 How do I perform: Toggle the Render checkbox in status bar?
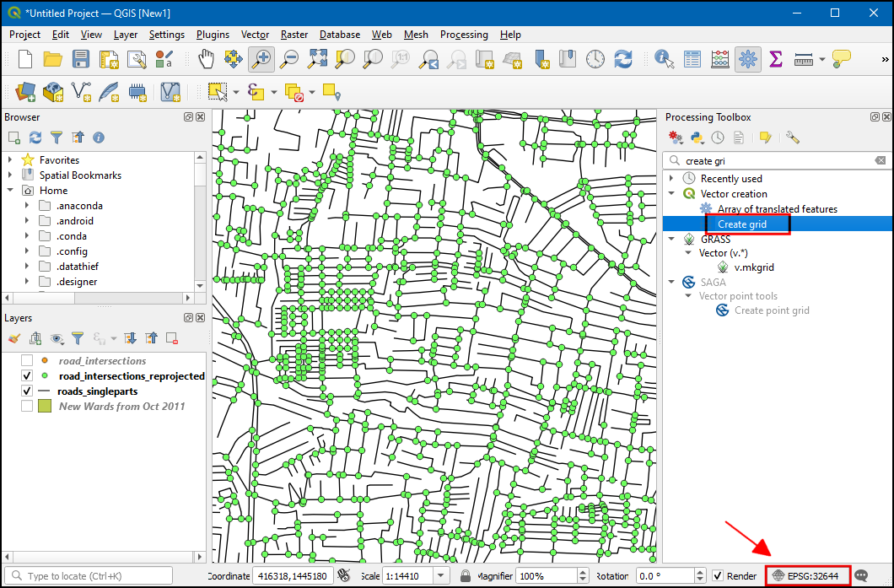click(x=718, y=576)
